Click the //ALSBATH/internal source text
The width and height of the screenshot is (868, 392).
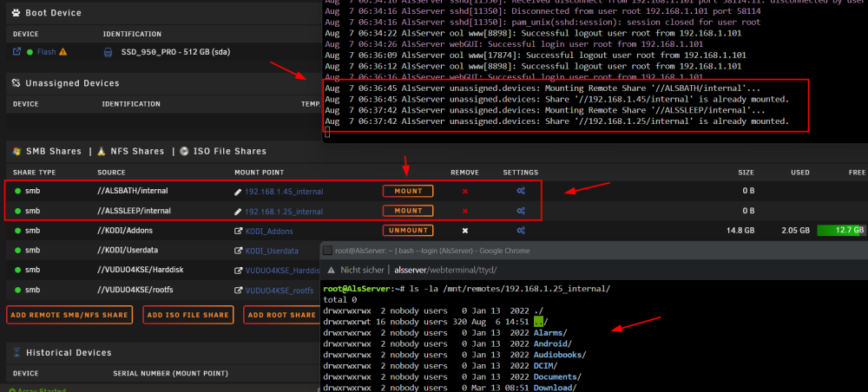click(x=132, y=191)
